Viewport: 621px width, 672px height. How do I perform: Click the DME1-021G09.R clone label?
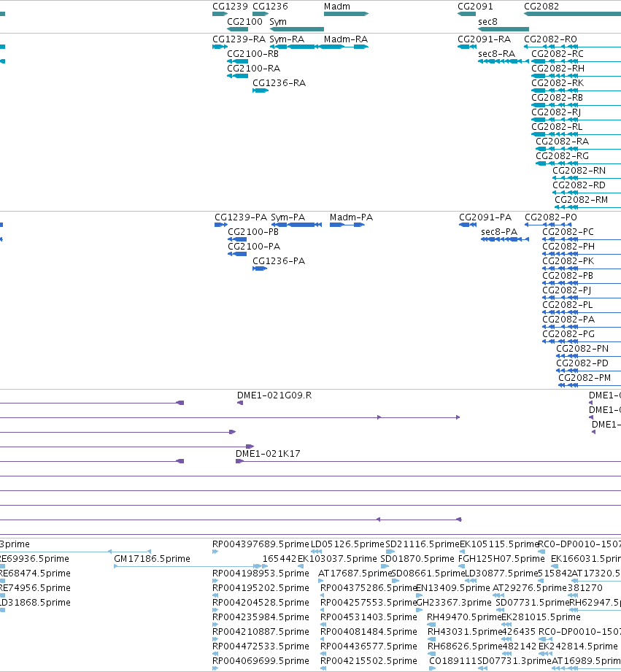[x=274, y=395]
